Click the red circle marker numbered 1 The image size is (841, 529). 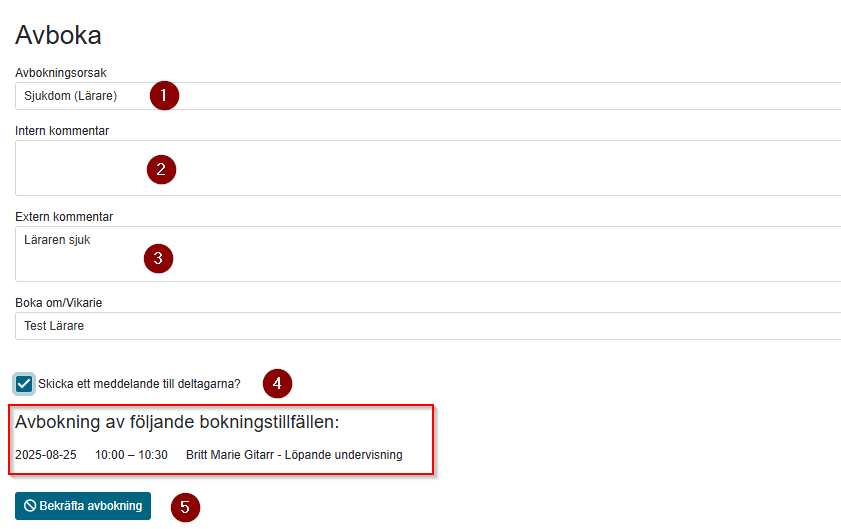pyautogui.click(x=164, y=95)
